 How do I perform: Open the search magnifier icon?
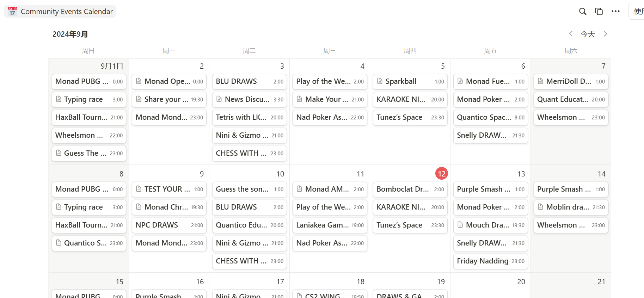click(583, 11)
